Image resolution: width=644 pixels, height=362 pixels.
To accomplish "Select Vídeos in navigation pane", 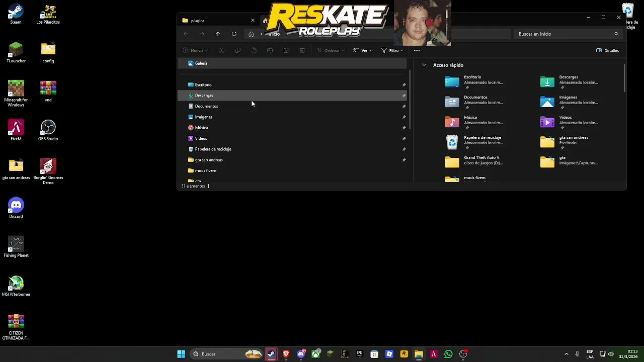I will 292,138.
